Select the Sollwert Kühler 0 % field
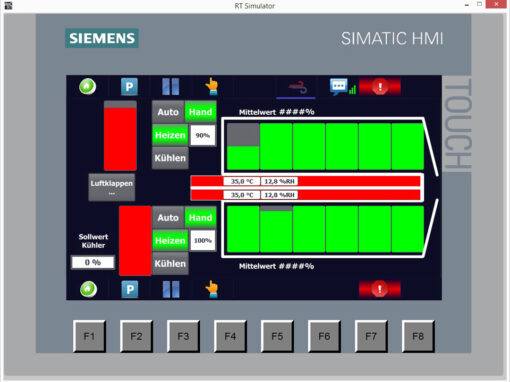 coord(93,262)
